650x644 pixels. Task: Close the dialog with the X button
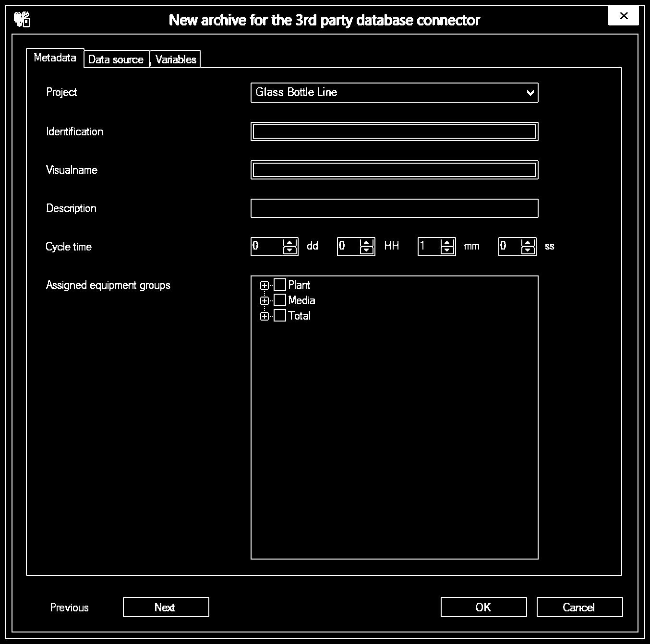coord(624,16)
